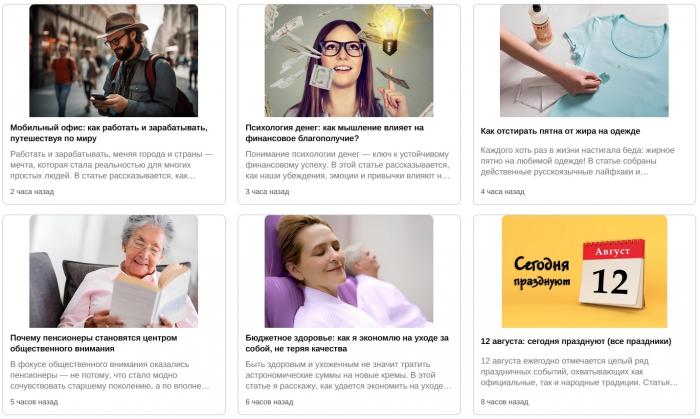Open the traveler with phone thumbnail

(113, 61)
